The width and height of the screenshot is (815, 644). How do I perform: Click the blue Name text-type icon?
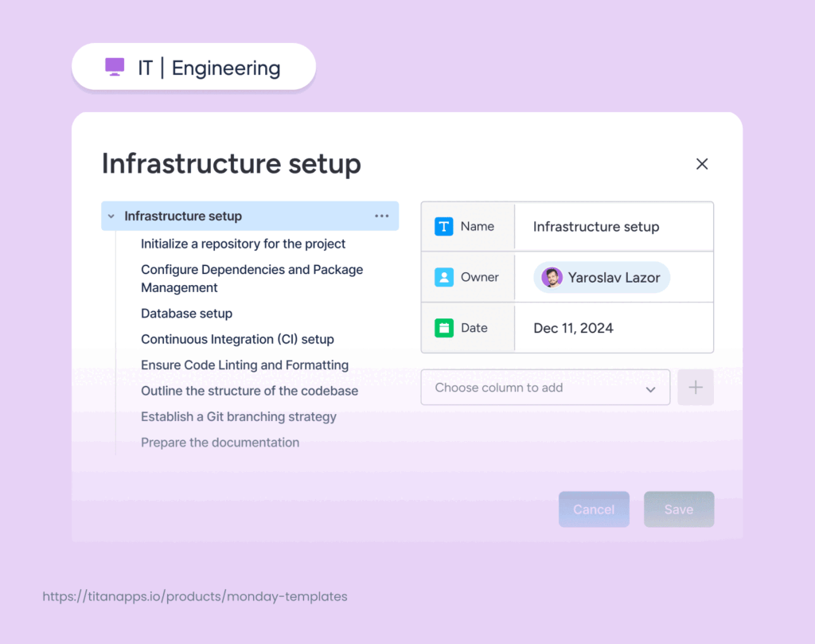(444, 227)
